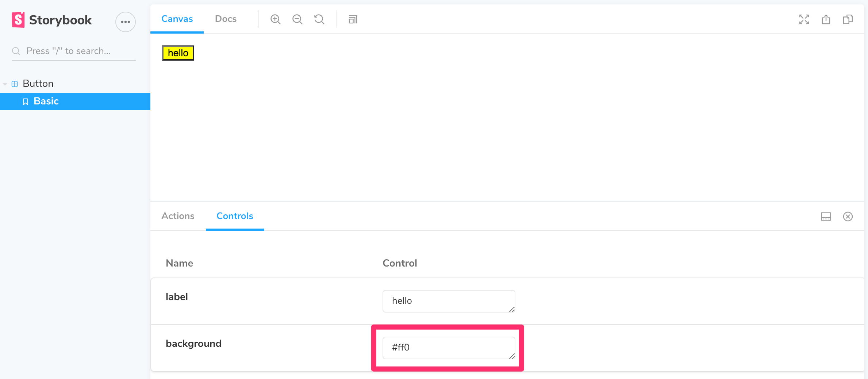This screenshot has width=868, height=379.
Task: Click the label control text field
Action: click(448, 301)
